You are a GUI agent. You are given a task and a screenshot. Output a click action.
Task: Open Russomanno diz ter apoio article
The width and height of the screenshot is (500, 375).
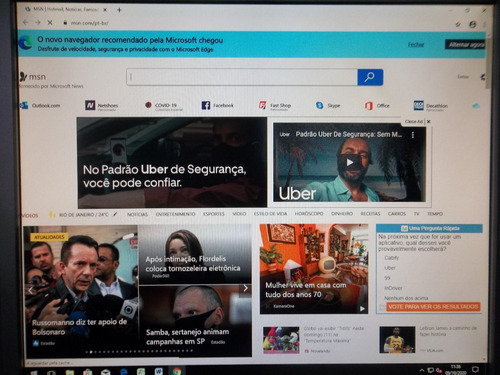(x=80, y=327)
